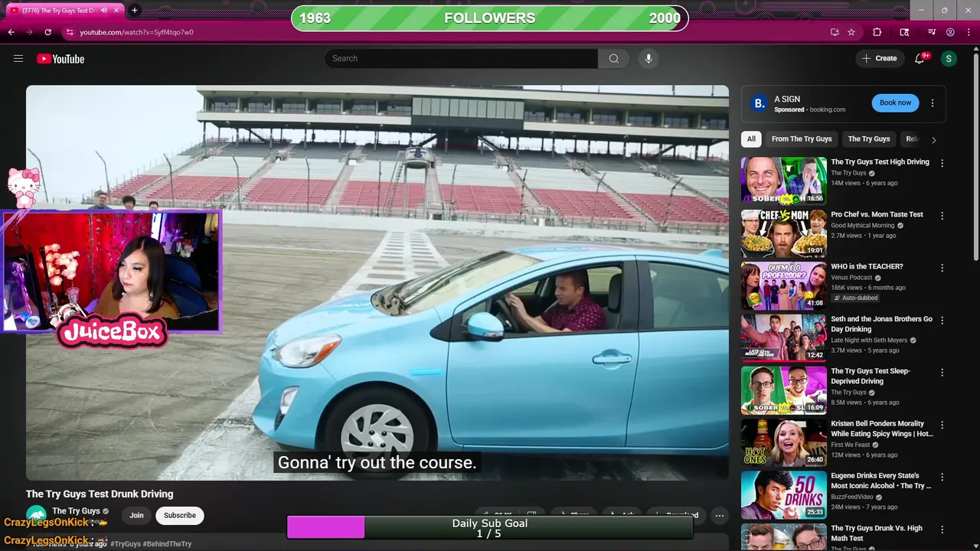980x551 pixels.
Task: Open the account avatar menu
Action: 949,59
